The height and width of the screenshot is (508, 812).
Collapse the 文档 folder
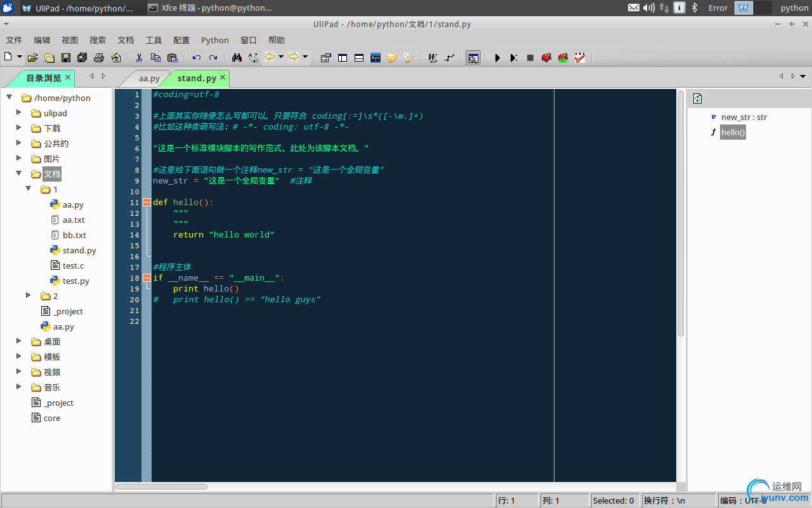(x=19, y=173)
